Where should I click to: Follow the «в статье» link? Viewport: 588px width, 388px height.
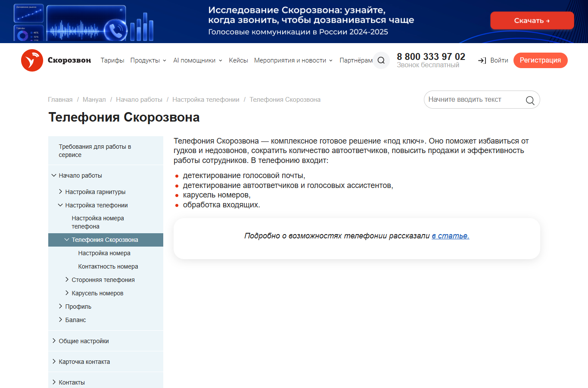(x=450, y=236)
